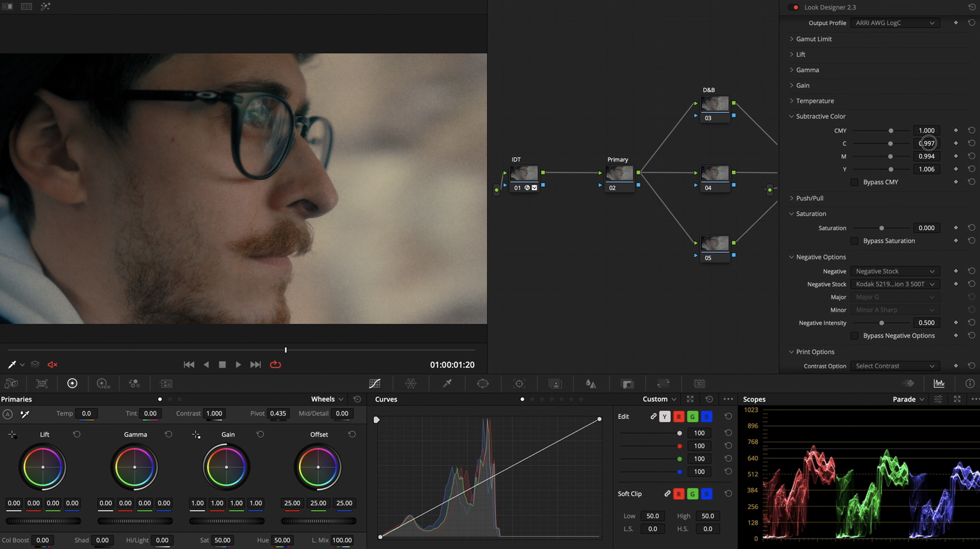The image size is (980, 549).
Task: Open the Curves palette icon
Action: [375, 383]
